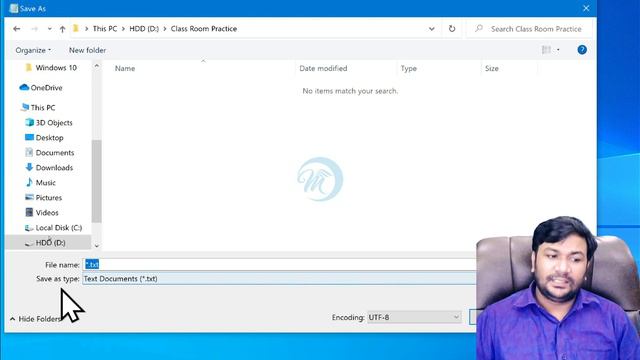Select Class Room Practice breadcrumb
Image resolution: width=640 pixels, height=360 pixels.
pos(204,29)
